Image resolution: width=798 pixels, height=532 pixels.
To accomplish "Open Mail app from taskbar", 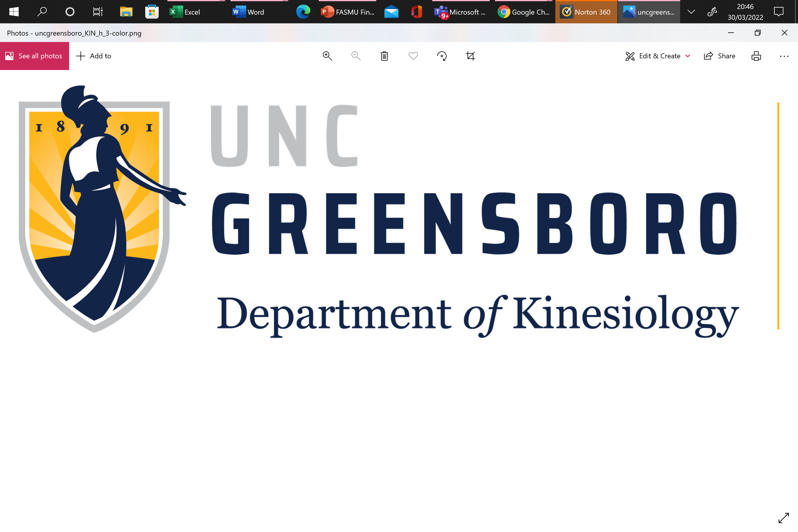I will click(x=391, y=12).
